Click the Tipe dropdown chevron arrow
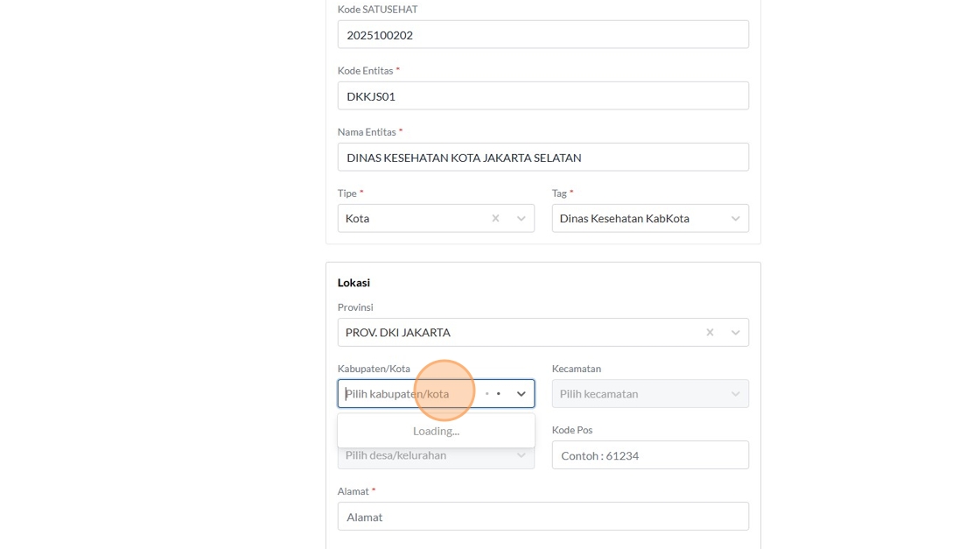 [x=521, y=219]
